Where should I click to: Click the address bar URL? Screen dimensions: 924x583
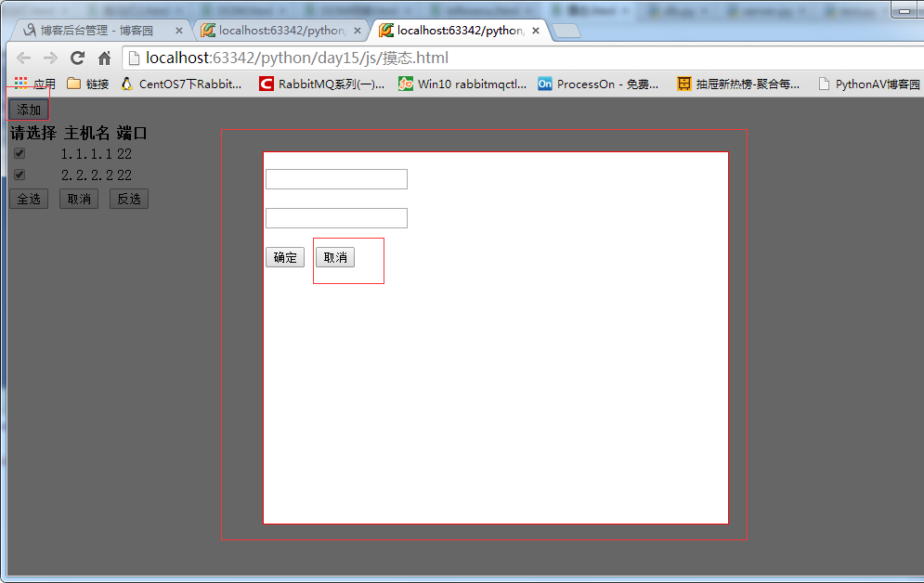(x=297, y=58)
